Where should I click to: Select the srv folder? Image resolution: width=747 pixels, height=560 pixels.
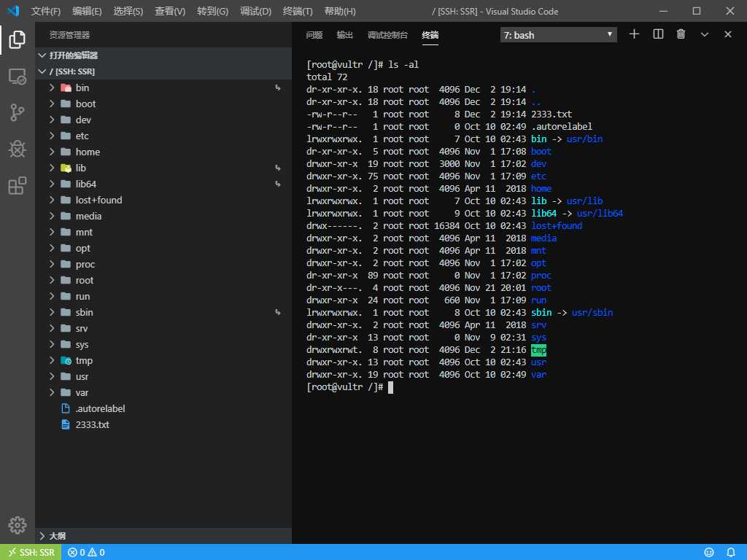163,329
